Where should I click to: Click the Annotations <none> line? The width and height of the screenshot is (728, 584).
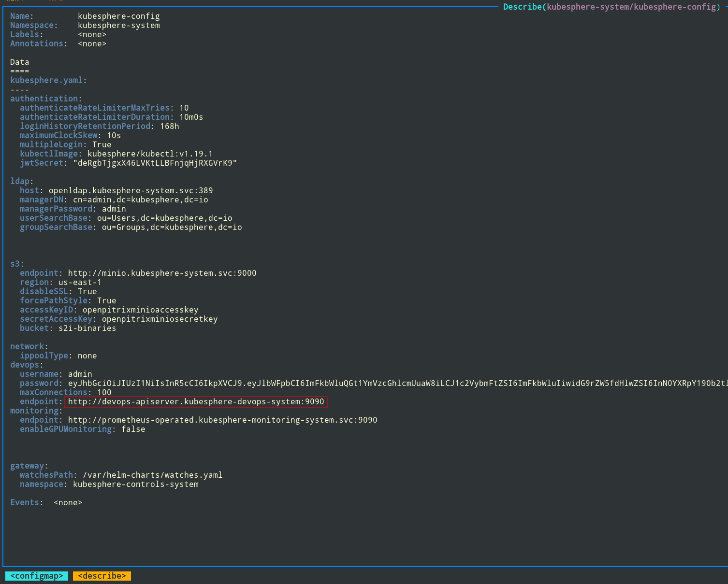58,43
